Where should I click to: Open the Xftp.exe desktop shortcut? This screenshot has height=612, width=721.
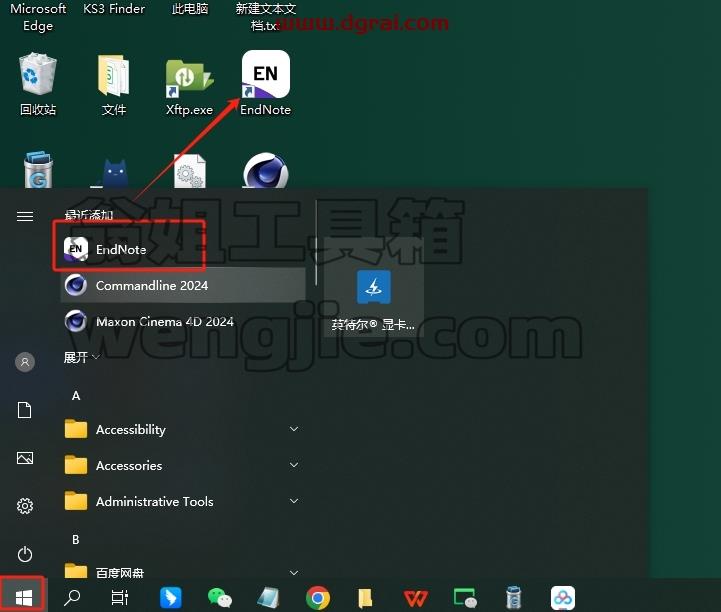[189, 86]
